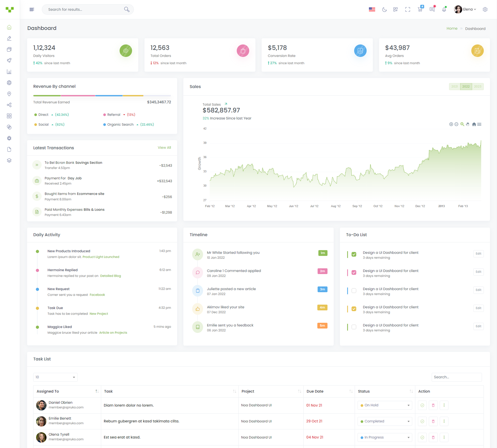Toggle dark mode moon icon
497x448 pixels.
(384, 10)
